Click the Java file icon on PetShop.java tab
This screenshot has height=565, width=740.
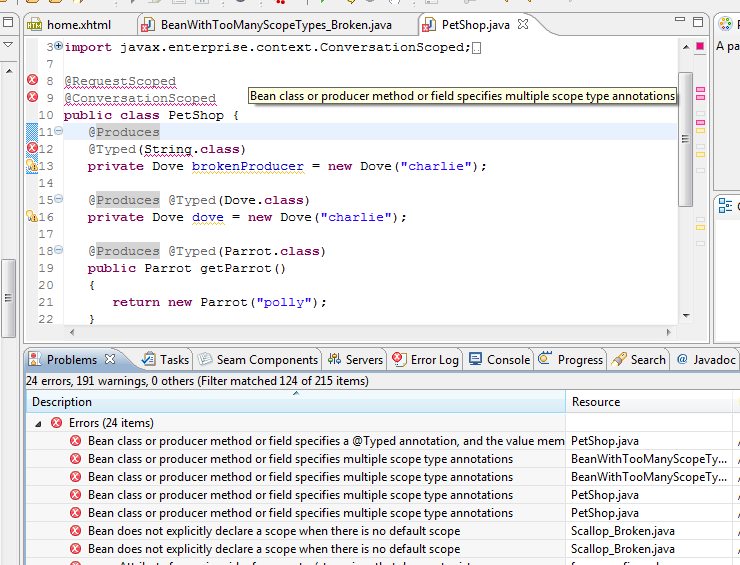(429, 25)
